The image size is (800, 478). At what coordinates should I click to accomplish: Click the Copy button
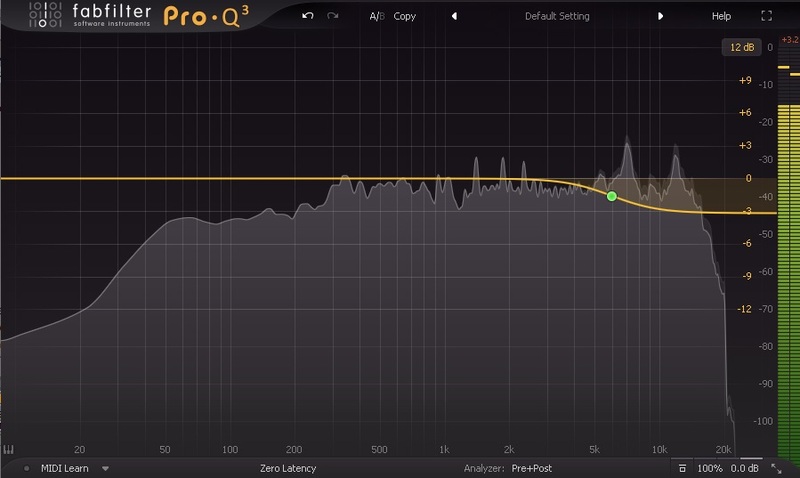click(x=405, y=16)
